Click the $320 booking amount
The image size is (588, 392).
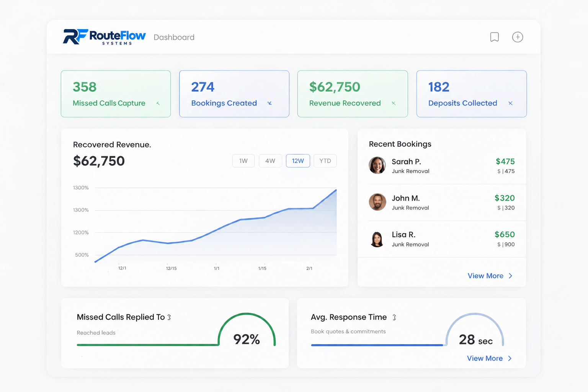pyautogui.click(x=505, y=198)
